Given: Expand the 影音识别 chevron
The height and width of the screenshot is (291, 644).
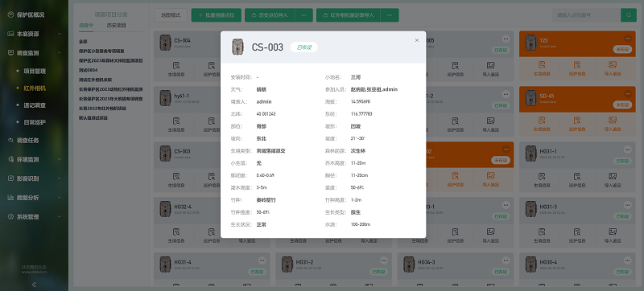Looking at the screenshot, I should tap(60, 178).
